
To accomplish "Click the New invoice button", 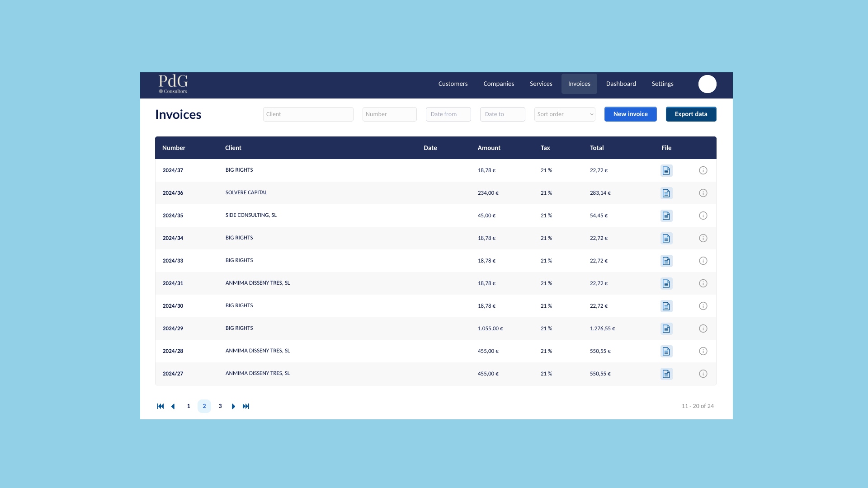I will tap(630, 114).
